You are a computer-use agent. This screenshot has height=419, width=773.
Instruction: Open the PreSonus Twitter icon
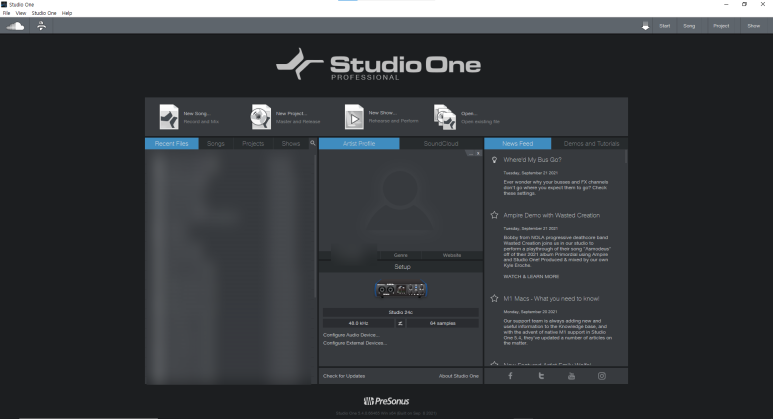click(x=541, y=376)
